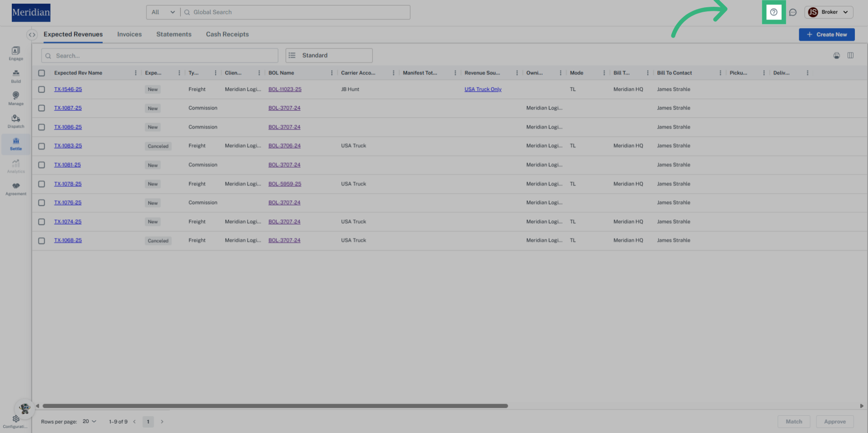Switch to the Invoices tab
Image resolution: width=868 pixels, height=433 pixels.
click(129, 34)
